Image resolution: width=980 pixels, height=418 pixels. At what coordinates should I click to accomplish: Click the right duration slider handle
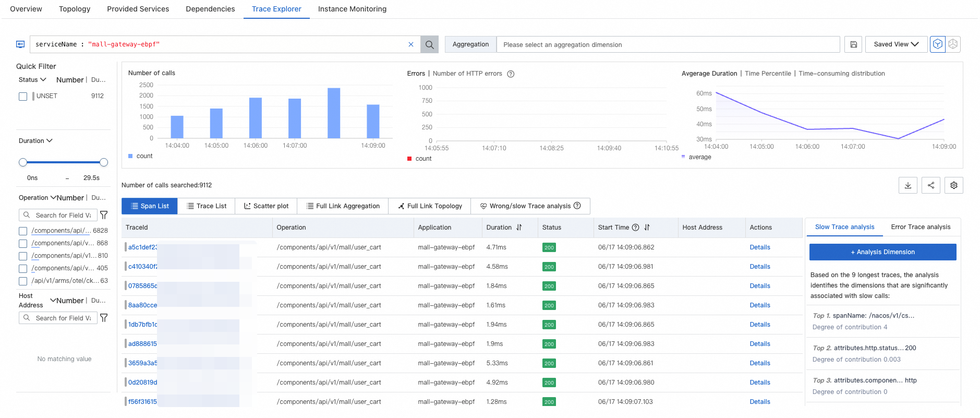coord(104,162)
